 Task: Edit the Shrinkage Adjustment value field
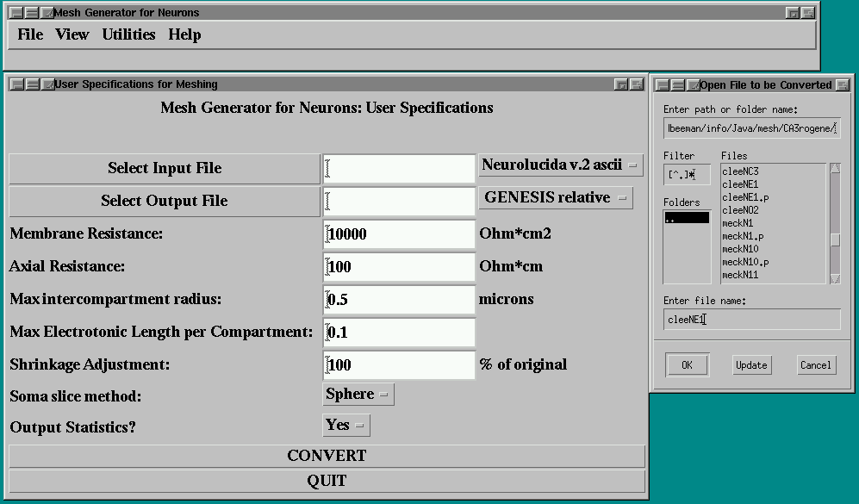400,365
